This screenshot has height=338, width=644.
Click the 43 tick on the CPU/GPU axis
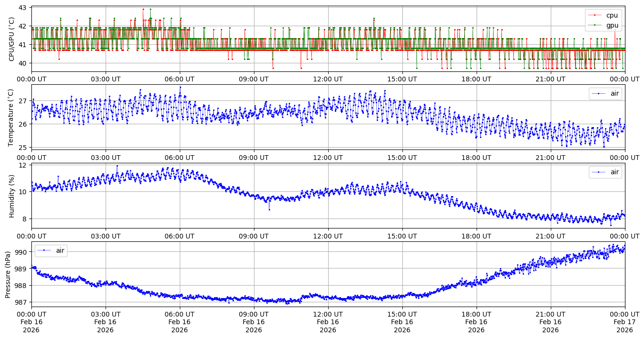coord(24,8)
